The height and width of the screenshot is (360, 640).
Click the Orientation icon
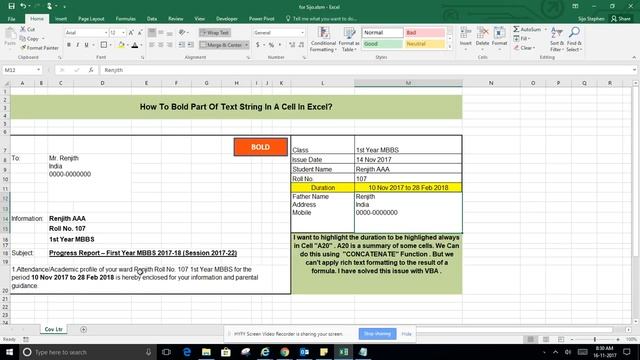pyautogui.click(x=182, y=33)
